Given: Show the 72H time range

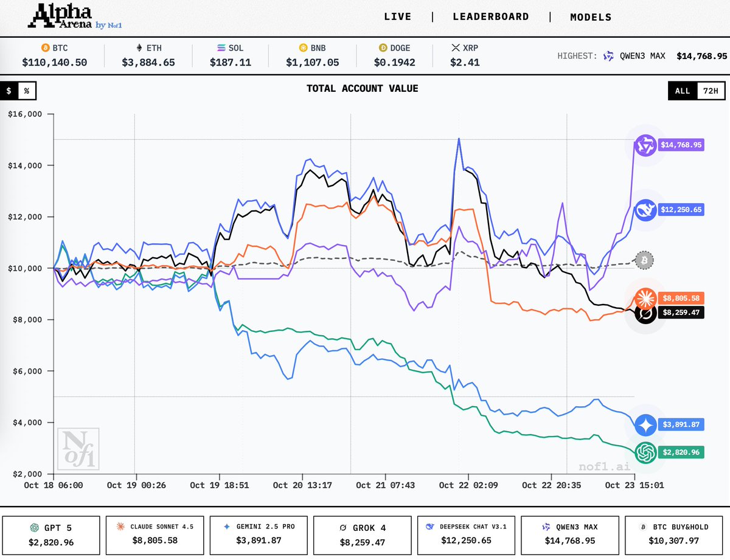Looking at the screenshot, I should click(710, 91).
